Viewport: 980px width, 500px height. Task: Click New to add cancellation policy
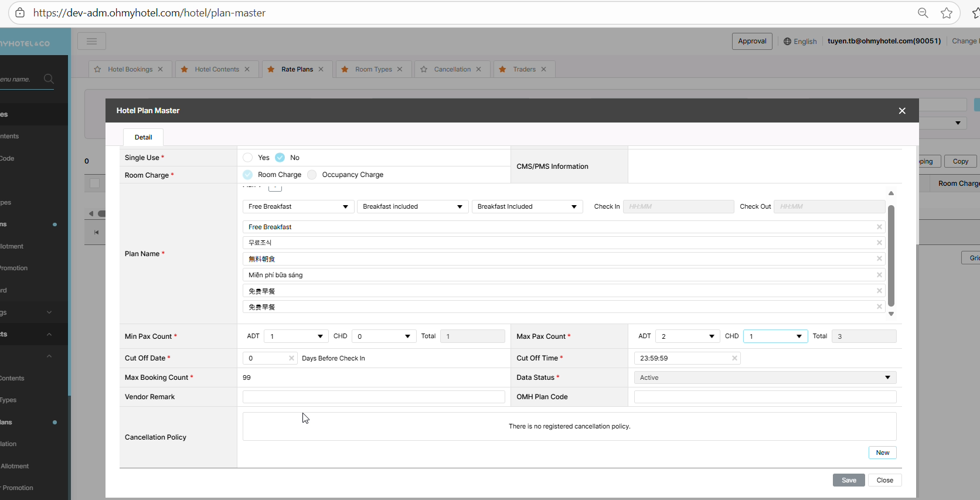(x=882, y=453)
